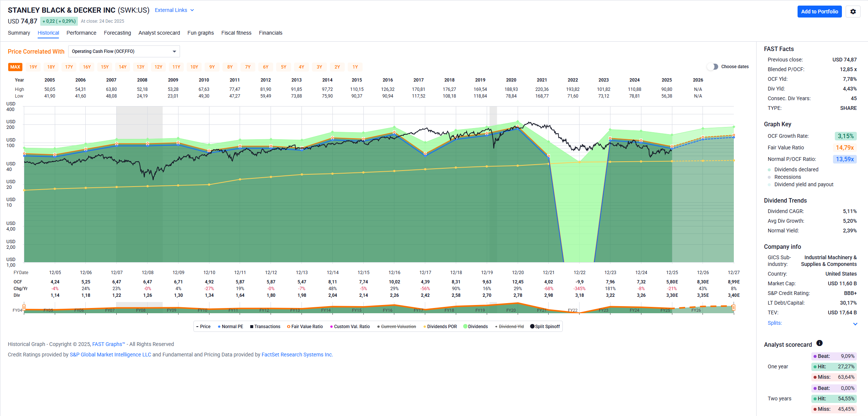
Task: Toggle Dividend yield and payout indicator
Action: click(x=769, y=185)
